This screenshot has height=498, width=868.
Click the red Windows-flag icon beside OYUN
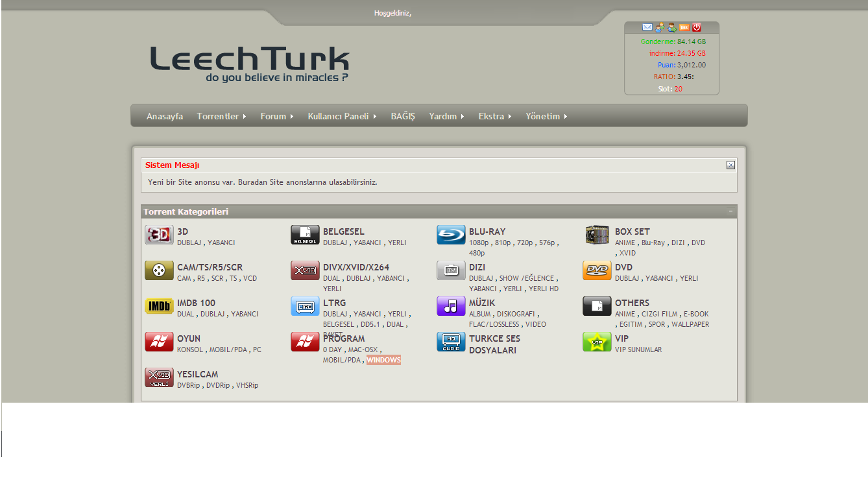click(159, 342)
